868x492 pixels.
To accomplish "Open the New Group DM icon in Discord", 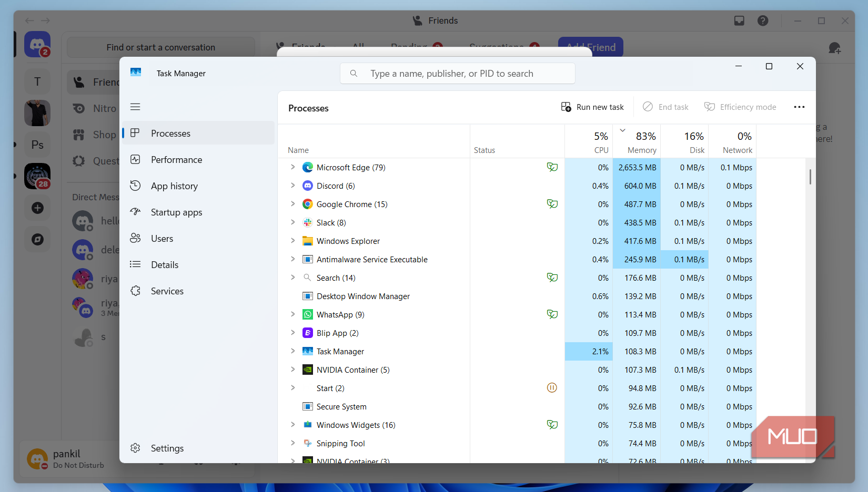I will (x=834, y=48).
